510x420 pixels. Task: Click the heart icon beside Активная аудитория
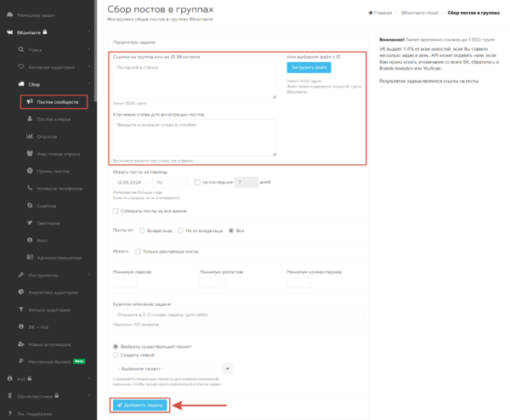coord(21,66)
